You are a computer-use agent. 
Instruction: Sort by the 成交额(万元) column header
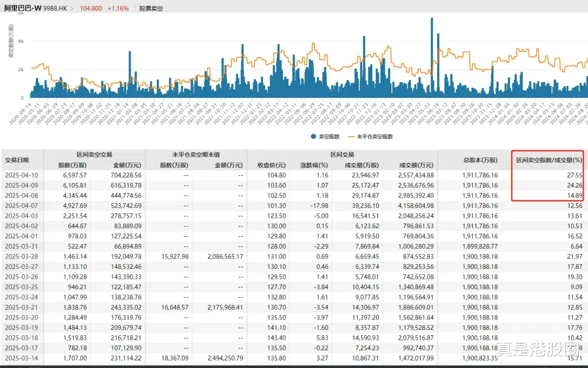tap(416, 165)
